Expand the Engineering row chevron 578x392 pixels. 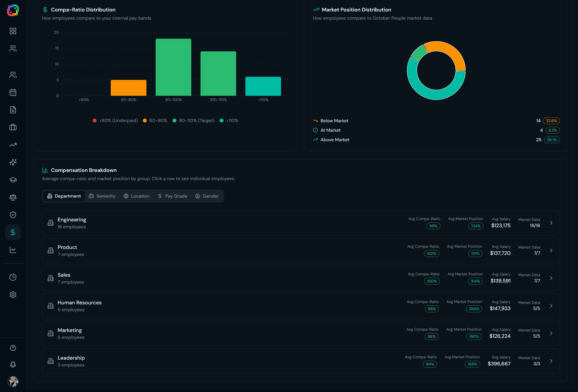551,223
